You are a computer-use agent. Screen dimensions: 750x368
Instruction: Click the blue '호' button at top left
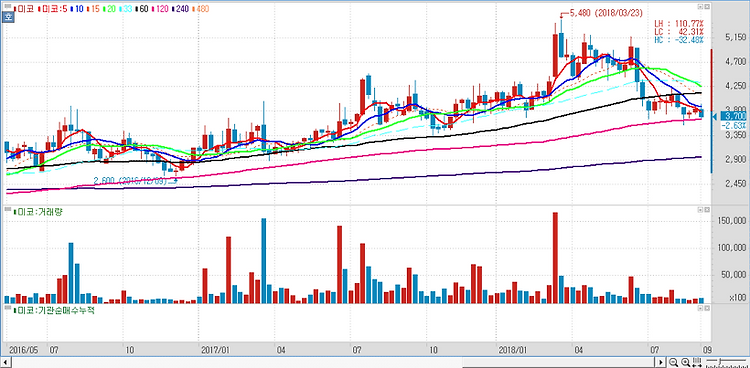point(8,17)
